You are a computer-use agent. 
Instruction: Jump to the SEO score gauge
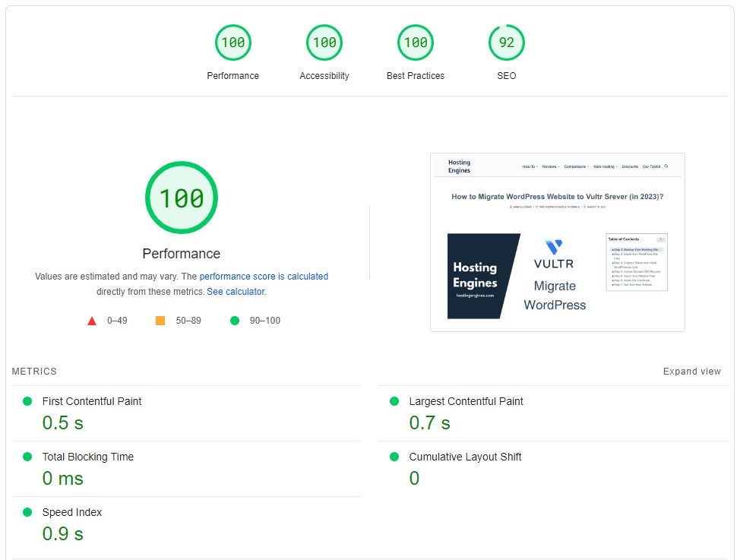point(507,43)
